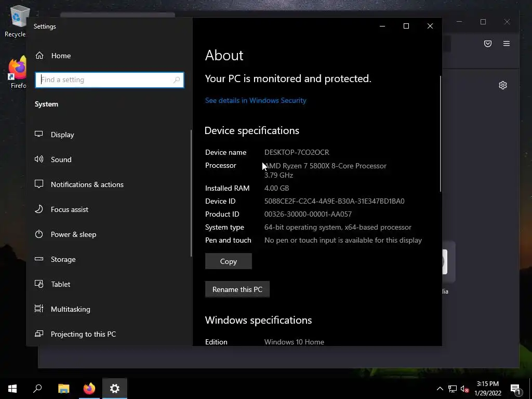Click inside the Find a setting box

pyautogui.click(x=110, y=79)
